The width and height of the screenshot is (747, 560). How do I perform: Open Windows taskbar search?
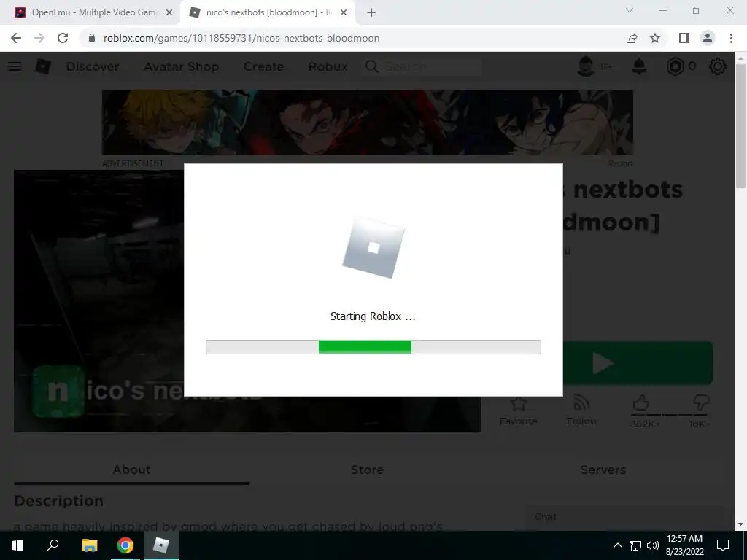point(53,545)
